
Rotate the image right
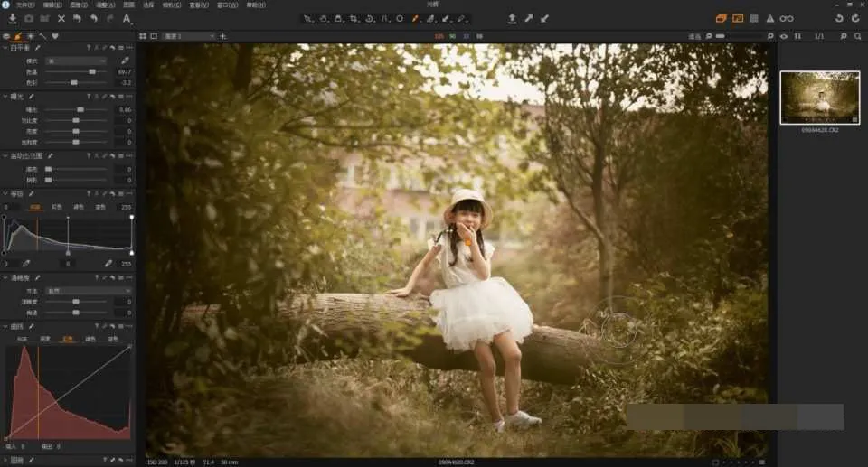point(856,19)
